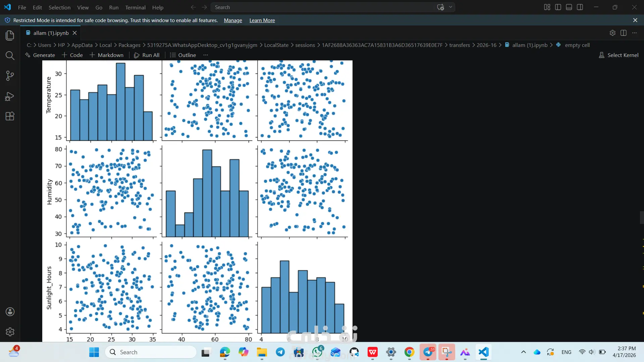
Task: Open the Accounts menu icon
Action: click(10, 312)
